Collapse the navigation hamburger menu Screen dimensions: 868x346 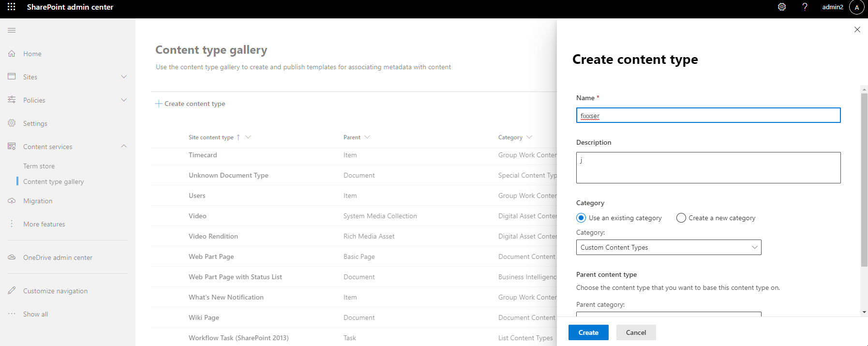12,30
